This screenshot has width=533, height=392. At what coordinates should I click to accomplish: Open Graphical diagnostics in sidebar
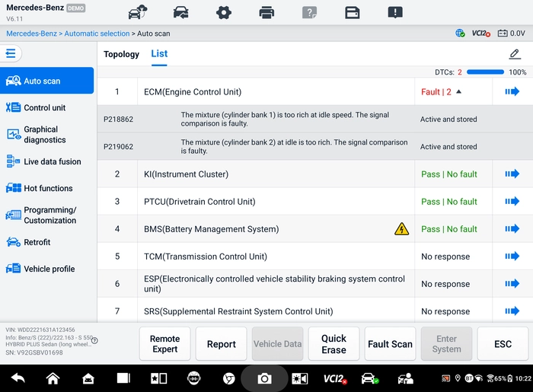click(47, 135)
